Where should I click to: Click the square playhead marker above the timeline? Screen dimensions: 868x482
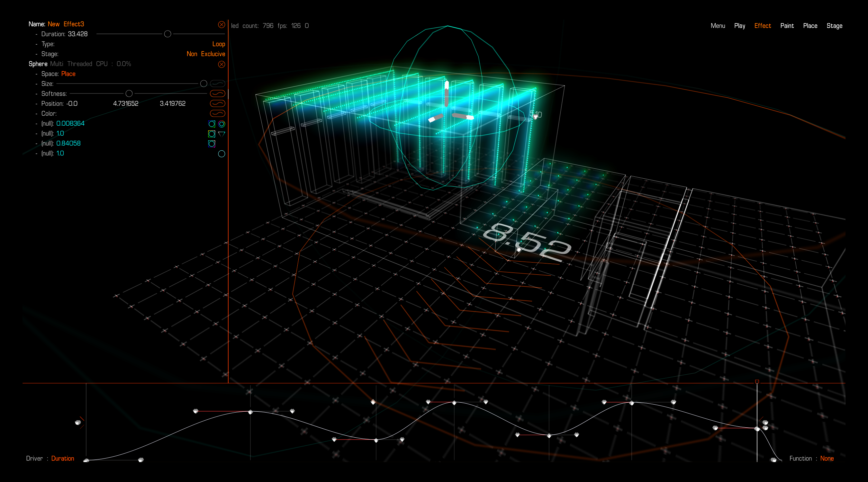pyautogui.click(x=757, y=382)
